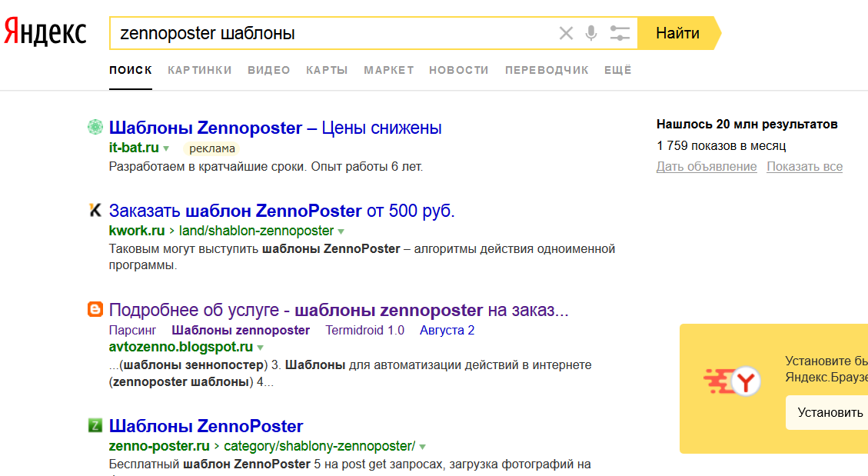The width and height of the screenshot is (868, 476).
Task: Click the 'реклама' ad label
Action: pyautogui.click(x=212, y=148)
